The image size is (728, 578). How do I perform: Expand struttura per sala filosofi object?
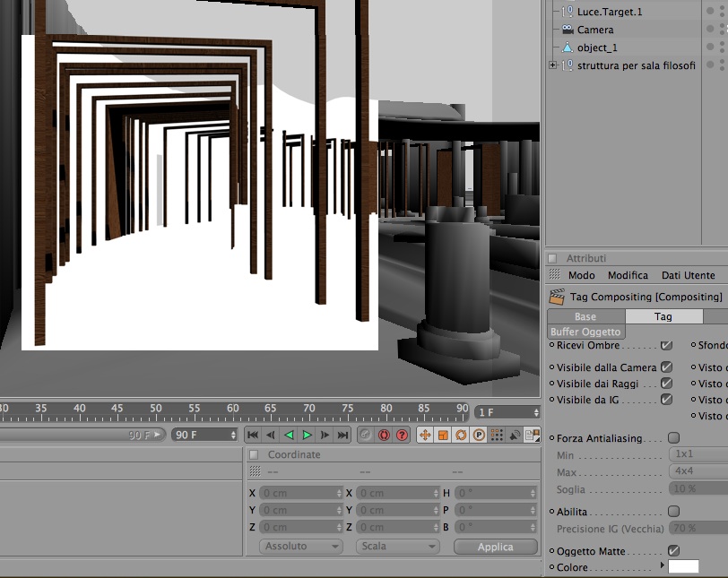(x=552, y=65)
